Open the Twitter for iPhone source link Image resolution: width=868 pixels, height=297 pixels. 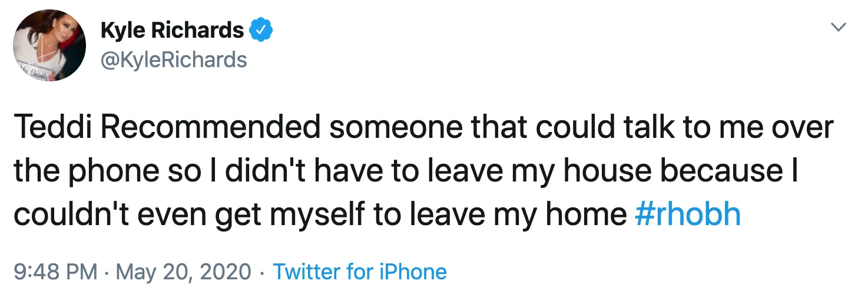[x=360, y=272]
